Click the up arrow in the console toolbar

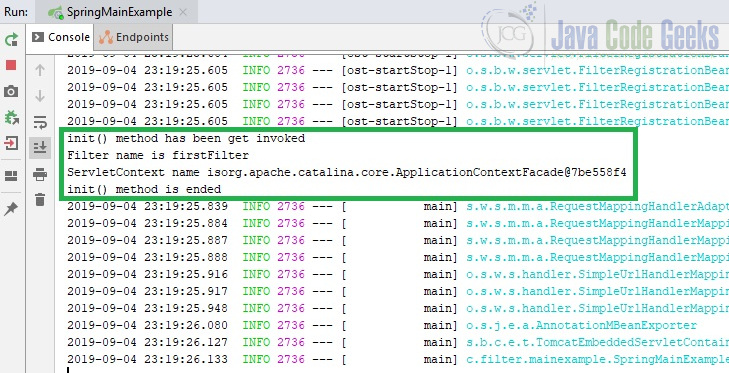pos(40,70)
